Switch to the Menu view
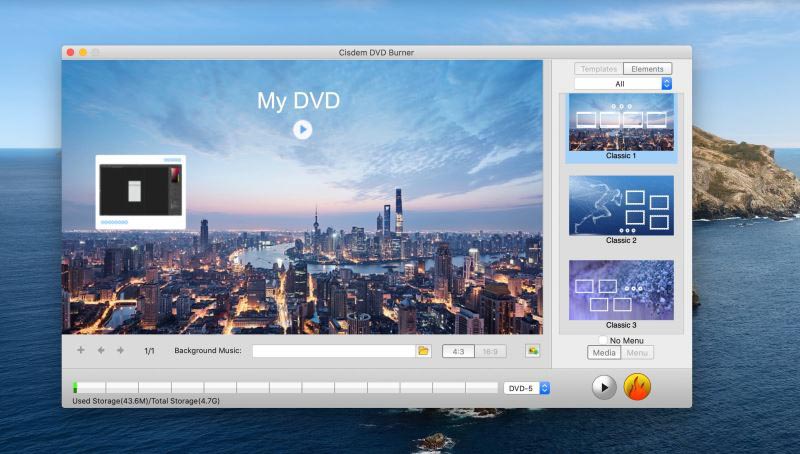This screenshot has width=800, height=454. [x=637, y=352]
